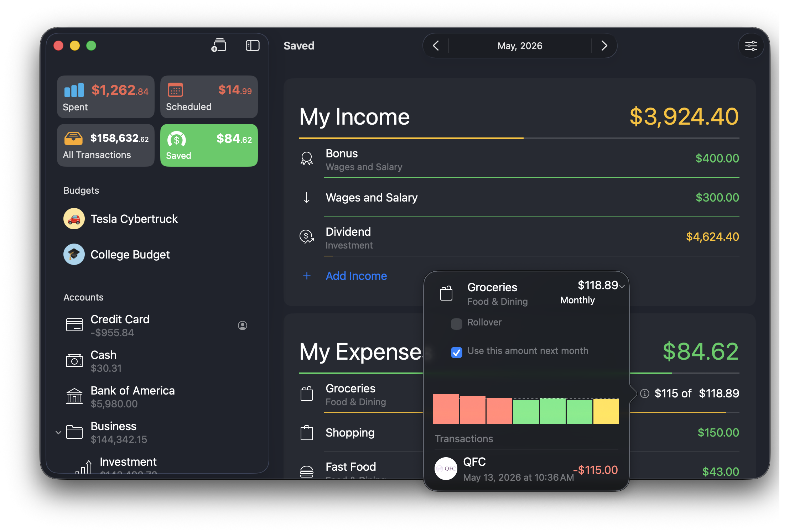Select the Saved summary card

click(209, 145)
